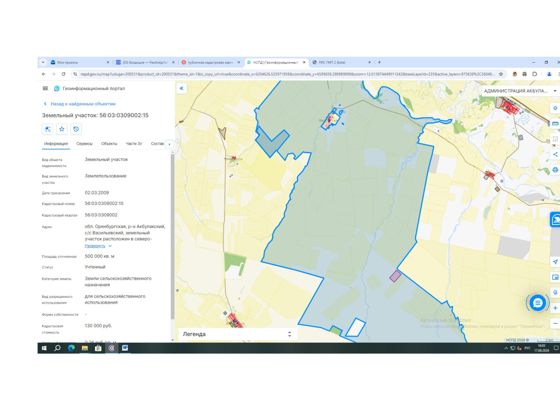This screenshot has height=396, width=560.
Task: Open the browser profile avatar icon
Action: coord(549,74)
